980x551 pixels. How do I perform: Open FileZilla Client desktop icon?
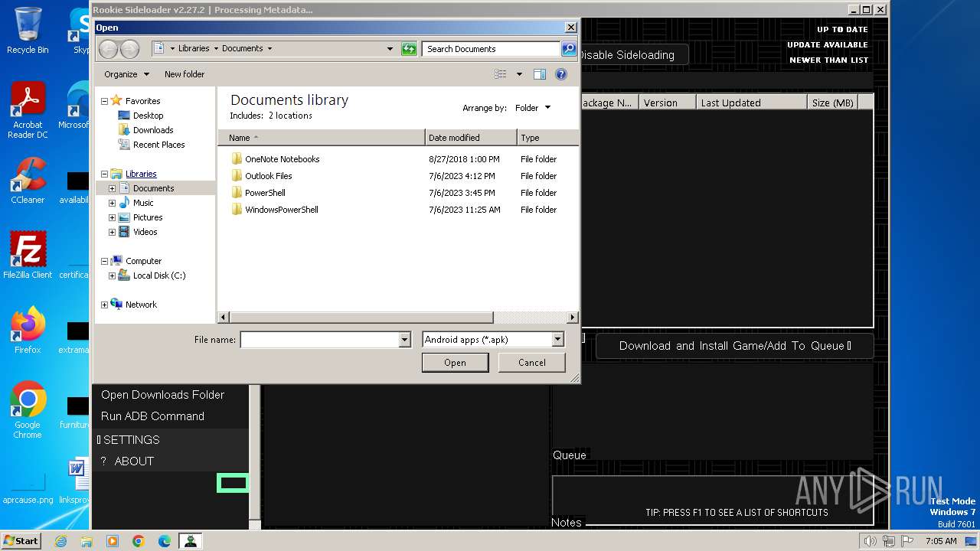point(28,255)
